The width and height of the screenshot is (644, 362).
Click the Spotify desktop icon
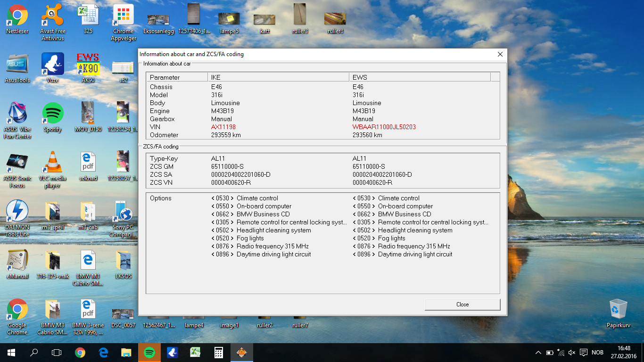53,117
